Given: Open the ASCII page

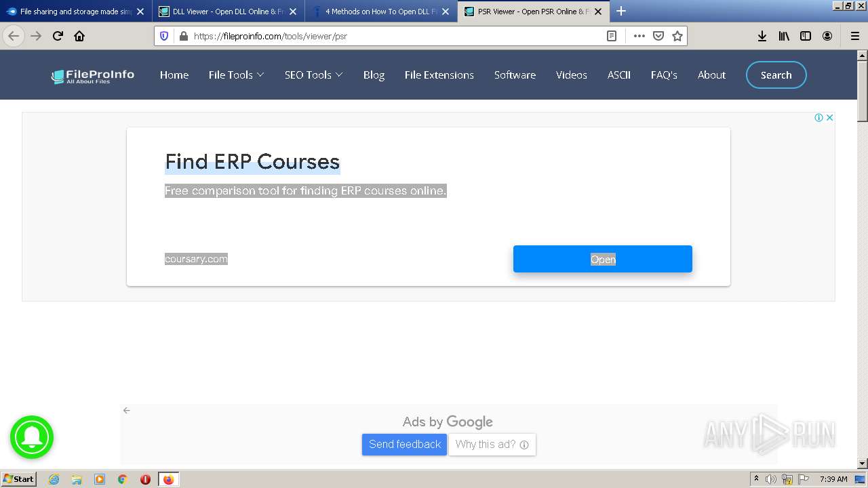Looking at the screenshot, I should 619,75.
